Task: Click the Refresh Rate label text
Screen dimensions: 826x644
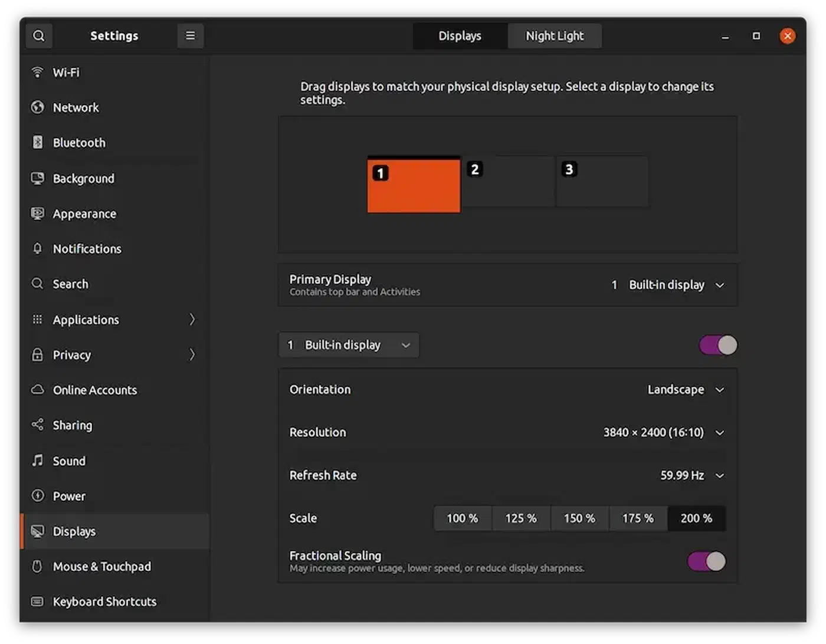Action: pyautogui.click(x=323, y=475)
